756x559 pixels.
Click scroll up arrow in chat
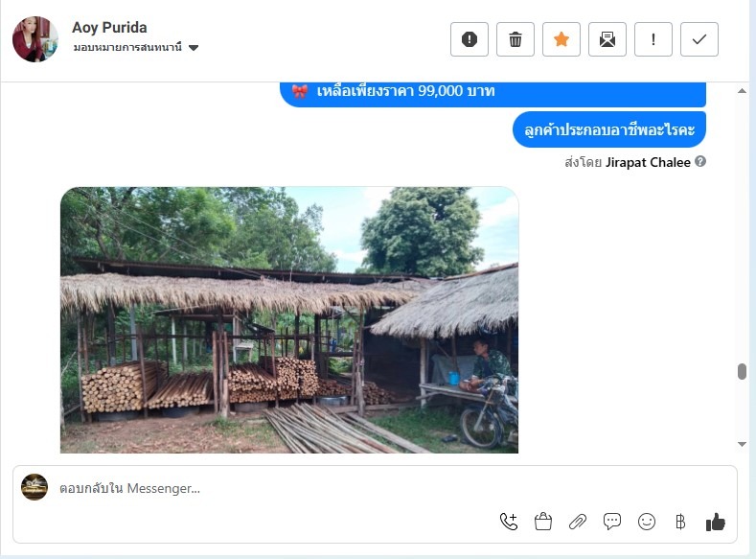pos(742,91)
